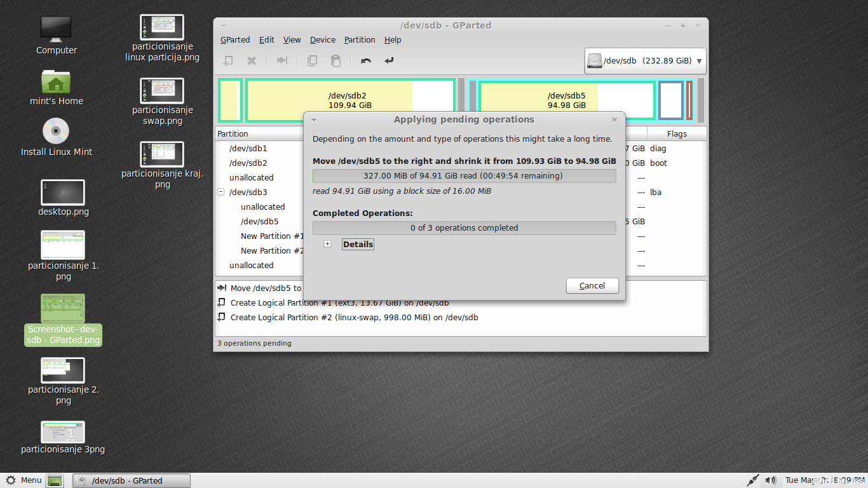Click the read progress bar showing 327.00 MiB
Screen dimensions: 868x488
pos(464,176)
